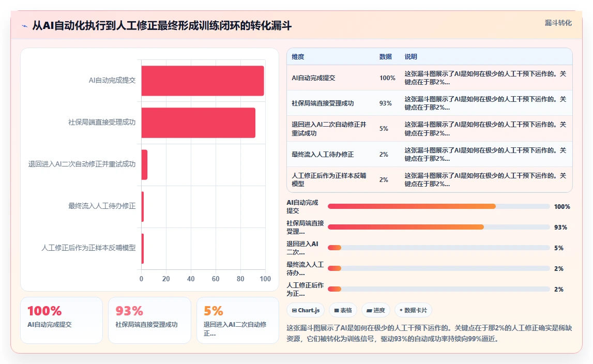Image resolution: width=593 pixels, height=364 pixels.
Task: Click the 93% label beside the progress bar
Action: [560, 228]
